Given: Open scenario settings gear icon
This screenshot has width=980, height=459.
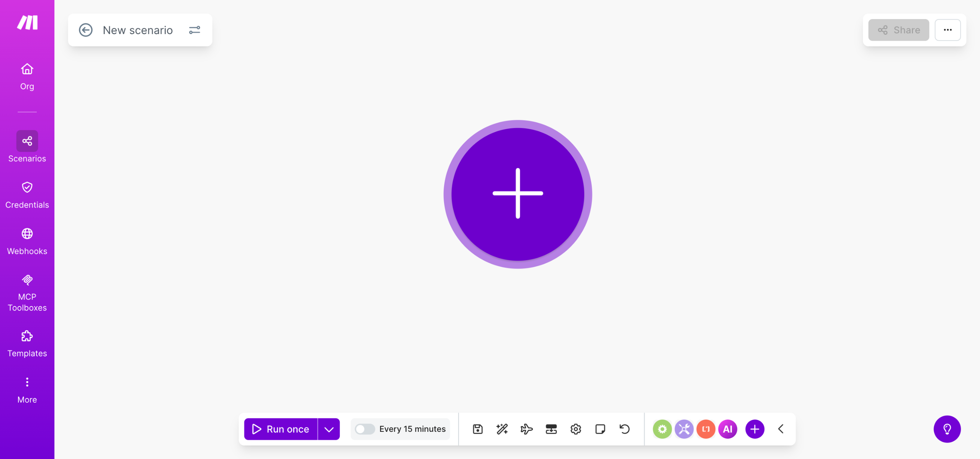Looking at the screenshot, I should tap(575, 429).
